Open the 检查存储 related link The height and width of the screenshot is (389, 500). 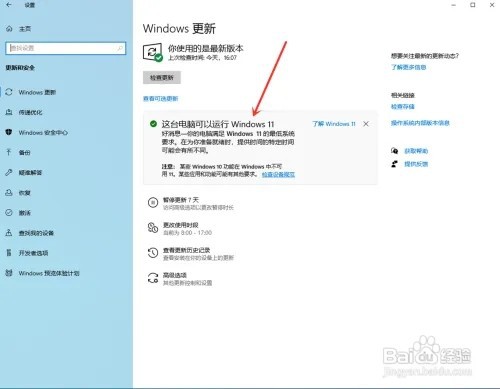(x=403, y=107)
